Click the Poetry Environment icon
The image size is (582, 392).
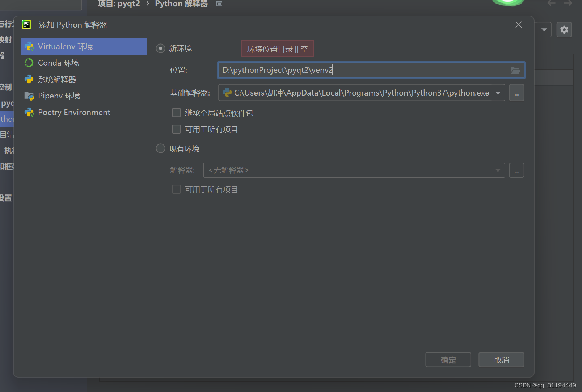[29, 113]
